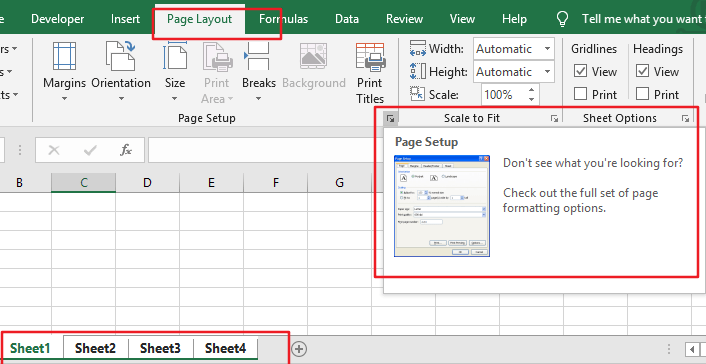Select column G header

click(339, 182)
